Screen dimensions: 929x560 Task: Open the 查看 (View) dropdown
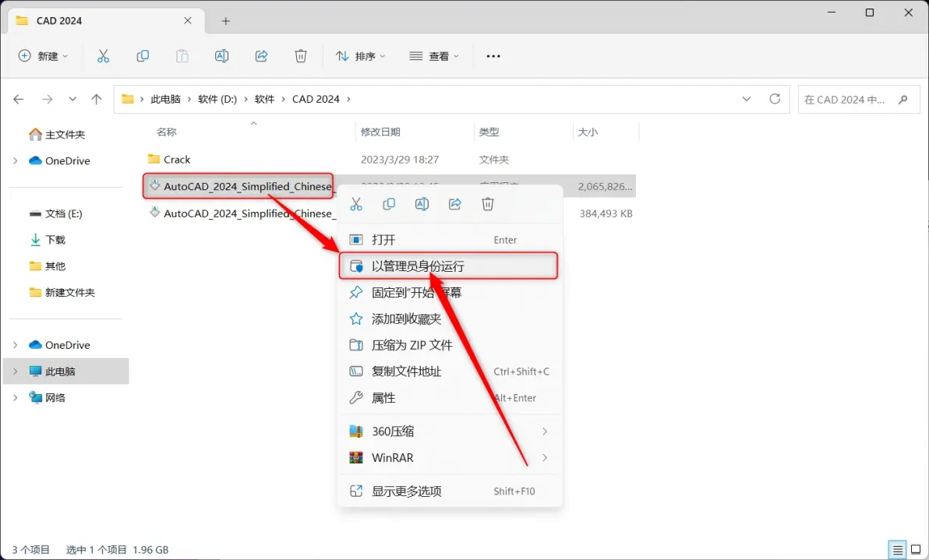(x=434, y=56)
